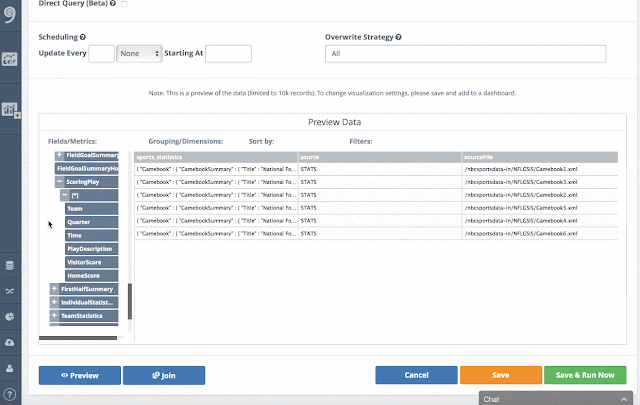The image size is (640, 405).
Task: Click Gamebook JSON cell in Gamebook6 row
Action: pos(216,234)
